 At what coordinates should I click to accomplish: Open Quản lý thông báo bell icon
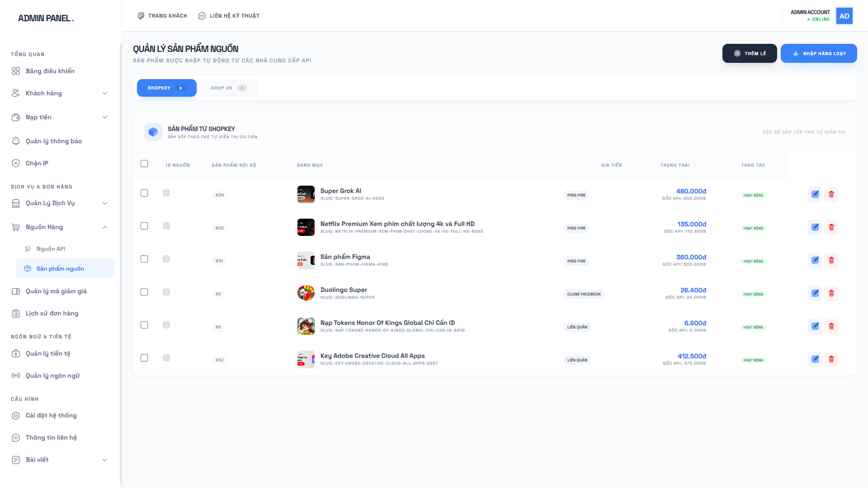(x=16, y=141)
